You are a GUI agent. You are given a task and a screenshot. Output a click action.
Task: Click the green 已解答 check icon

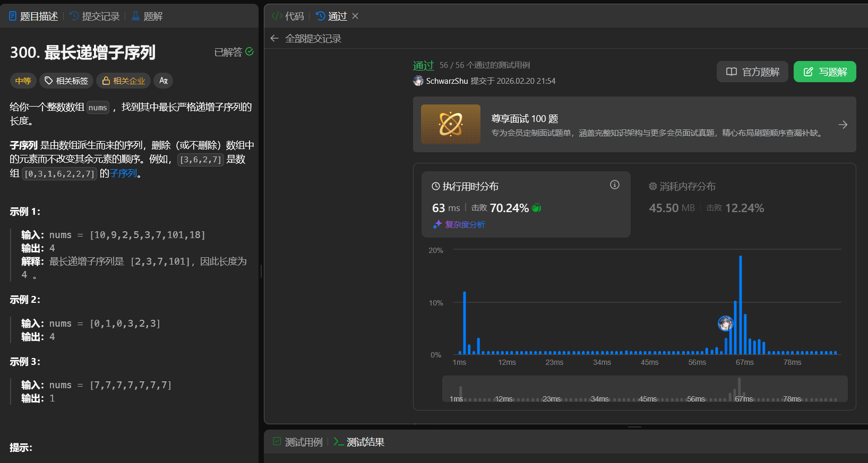click(x=250, y=51)
